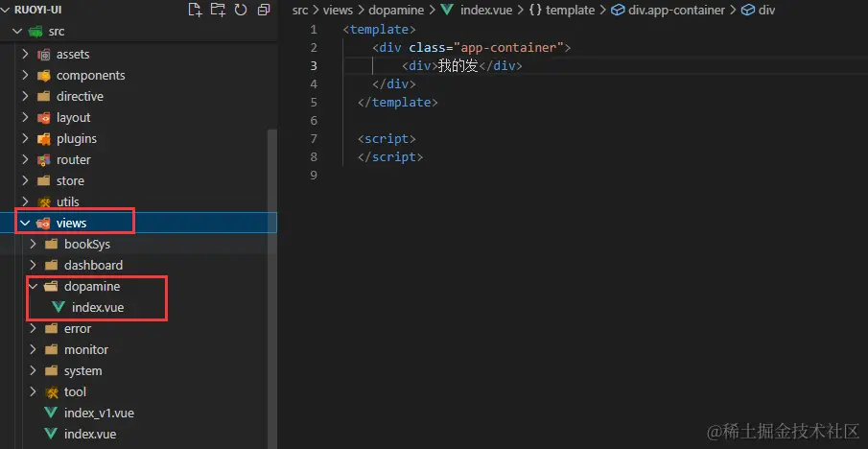
Task: Select the dashboard folder row
Action: point(138,265)
